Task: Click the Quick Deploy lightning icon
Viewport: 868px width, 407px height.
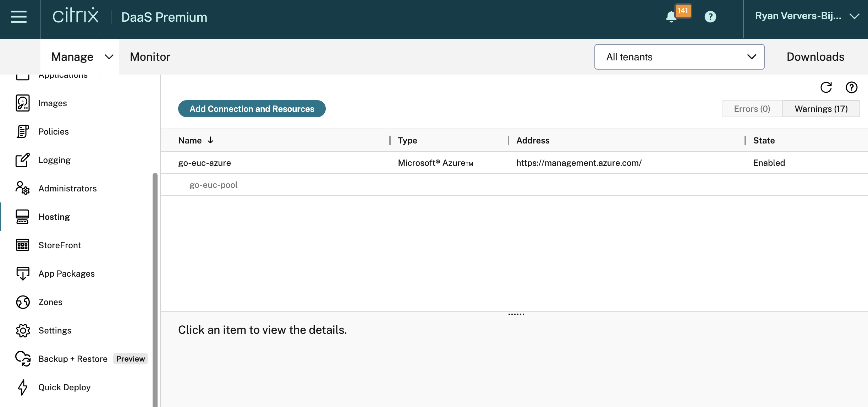Action: coord(23,387)
